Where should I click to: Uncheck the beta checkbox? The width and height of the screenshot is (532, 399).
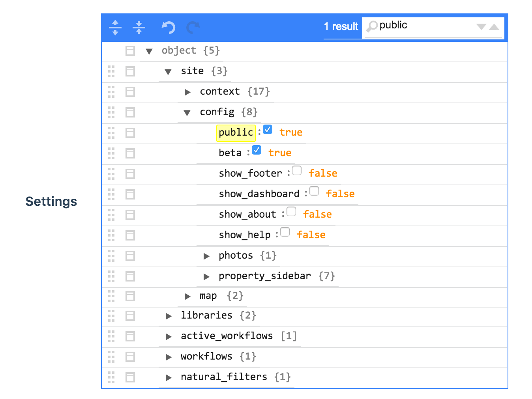(x=257, y=150)
